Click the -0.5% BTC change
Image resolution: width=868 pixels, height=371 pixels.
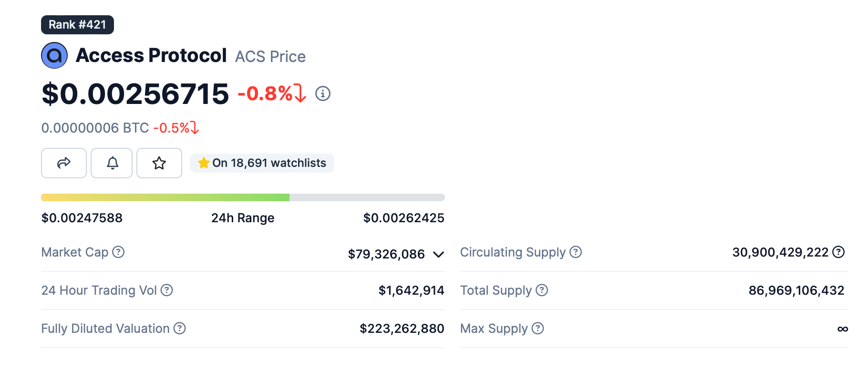(176, 128)
